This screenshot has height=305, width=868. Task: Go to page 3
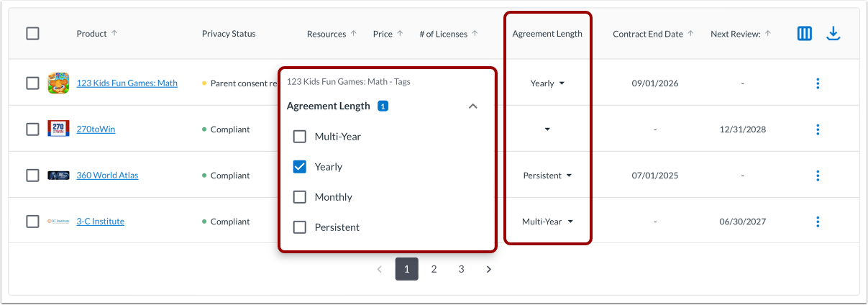462,269
